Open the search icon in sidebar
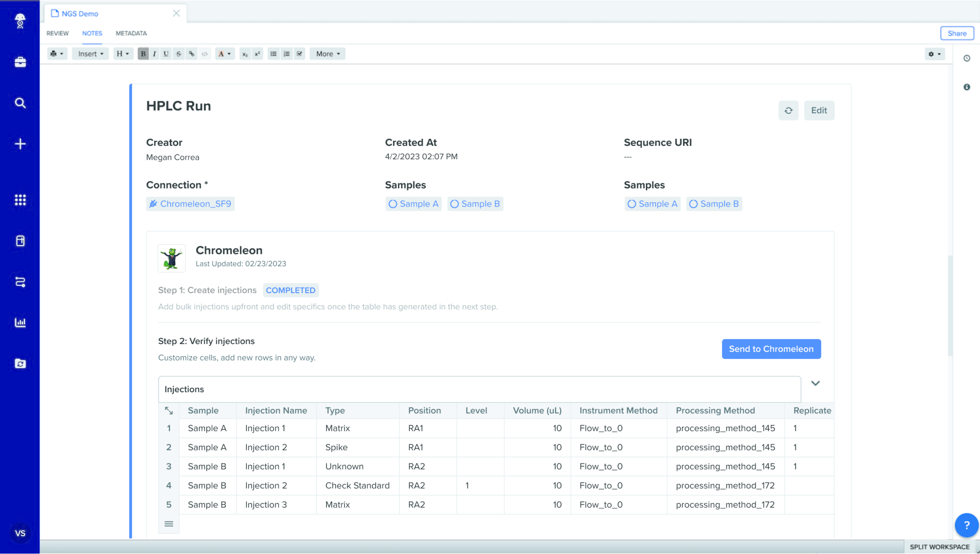The width and height of the screenshot is (980, 554). pos(20,103)
